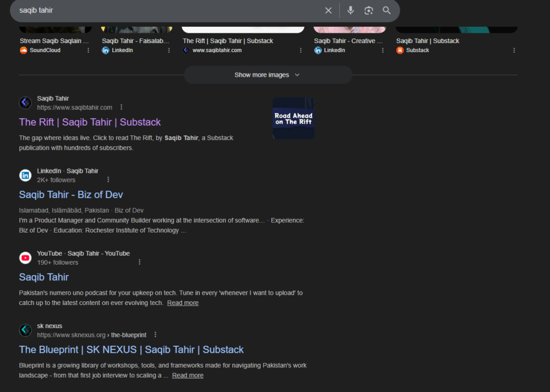Open The Rift Substack result link
Screen dimensions: 550x392
click(x=90, y=122)
